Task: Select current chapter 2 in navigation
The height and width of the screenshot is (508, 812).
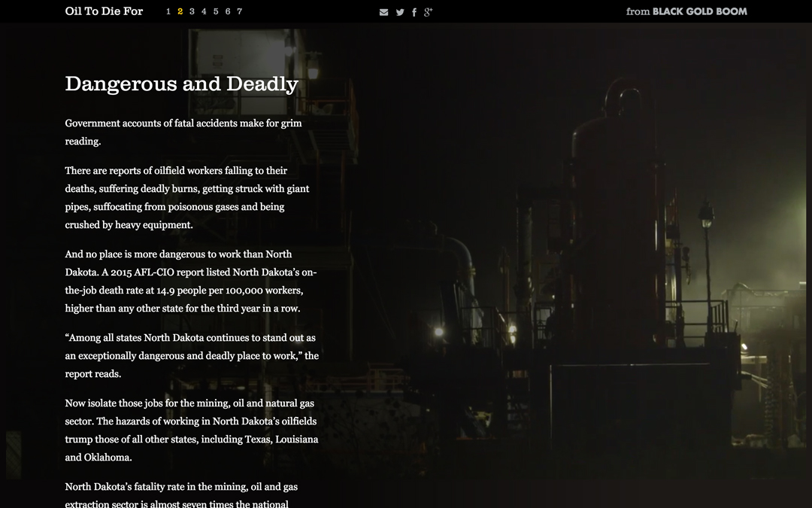Action: point(180,11)
